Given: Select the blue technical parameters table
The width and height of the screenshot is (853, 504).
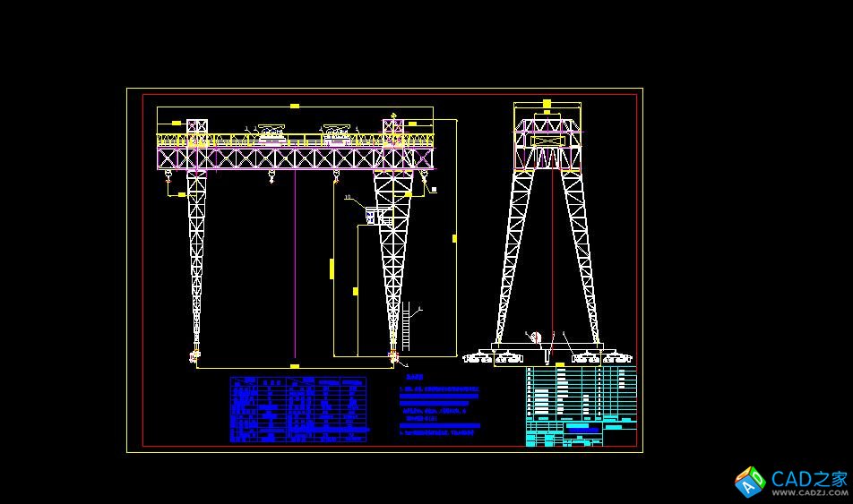Looking at the screenshot, I should [297, 409].
